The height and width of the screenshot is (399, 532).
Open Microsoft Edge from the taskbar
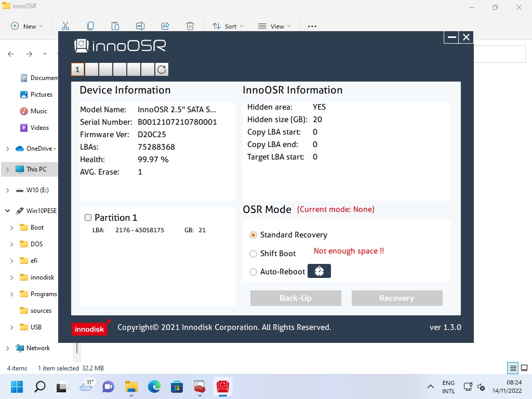pos(154,387)
